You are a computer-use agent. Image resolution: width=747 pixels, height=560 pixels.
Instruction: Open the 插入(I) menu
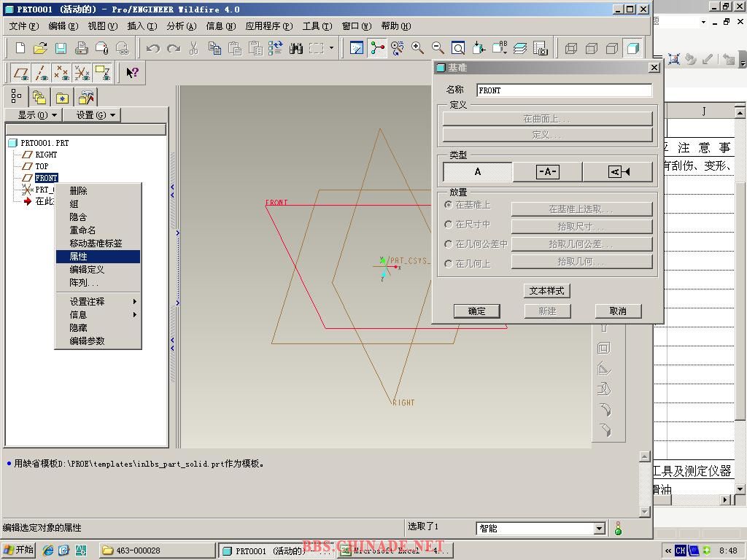point(142,26)
